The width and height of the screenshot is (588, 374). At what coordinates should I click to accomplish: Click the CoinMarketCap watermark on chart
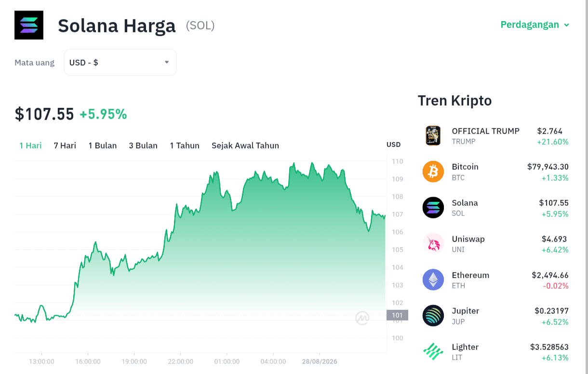click(362, 318)
